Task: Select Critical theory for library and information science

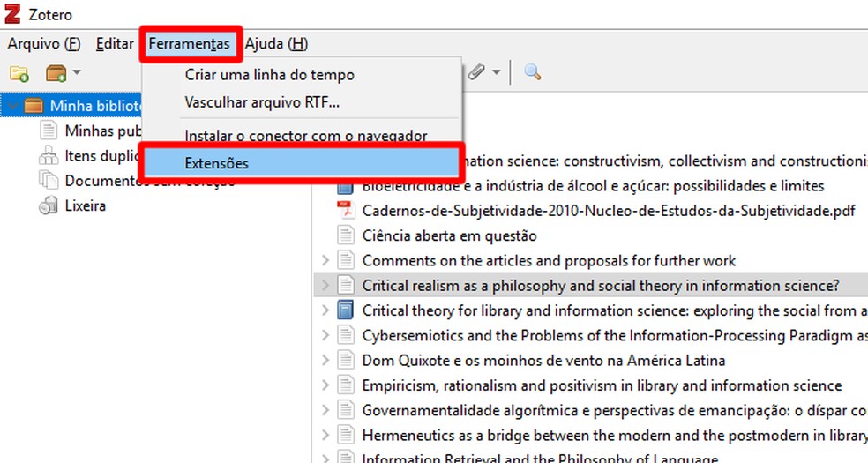Action: [615, 310]
